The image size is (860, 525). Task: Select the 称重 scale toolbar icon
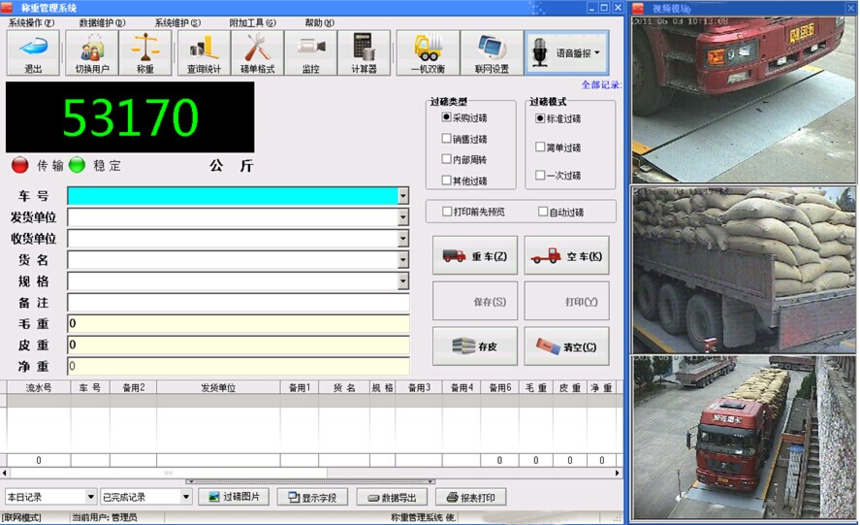[x=145, y=53]
